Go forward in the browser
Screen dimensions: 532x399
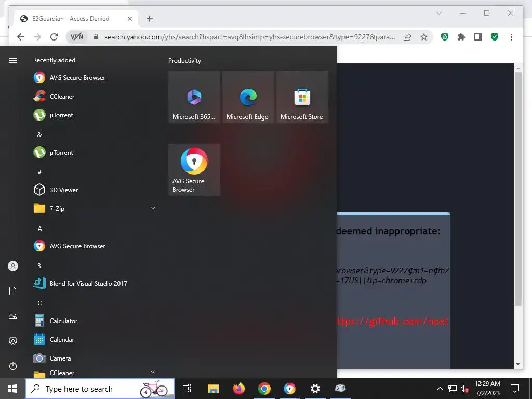tap(37, 37)
